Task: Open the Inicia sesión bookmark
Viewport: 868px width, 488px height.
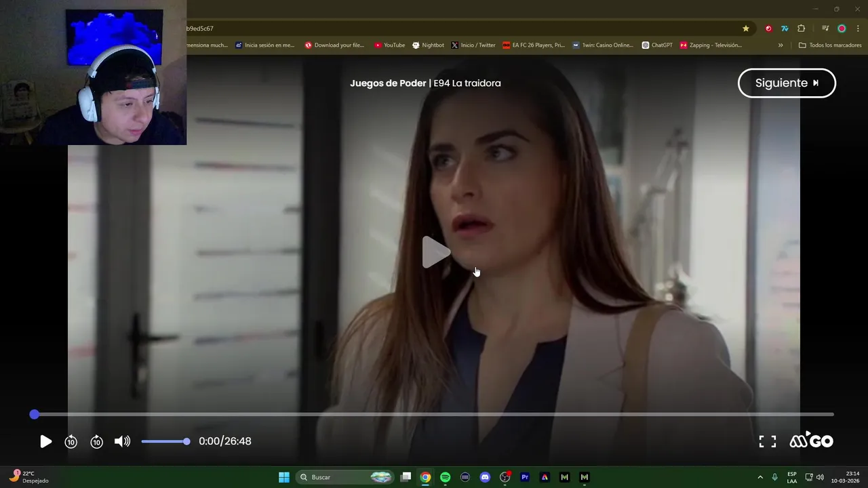Action: pyautogui.click(x=265, y=45)
